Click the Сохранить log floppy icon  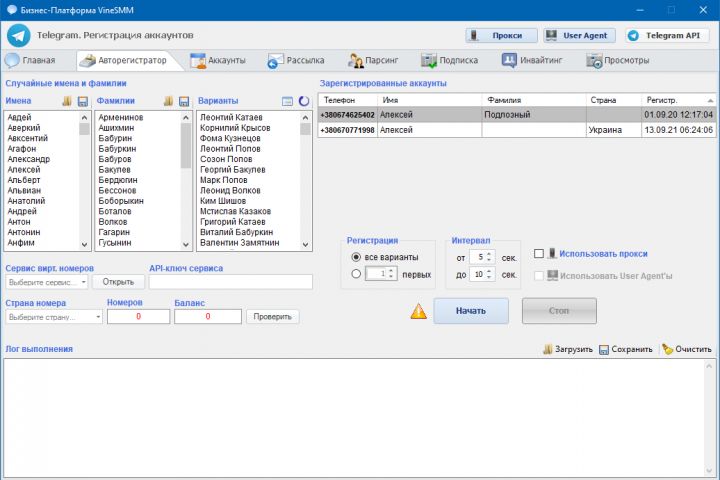click(604, 350)
